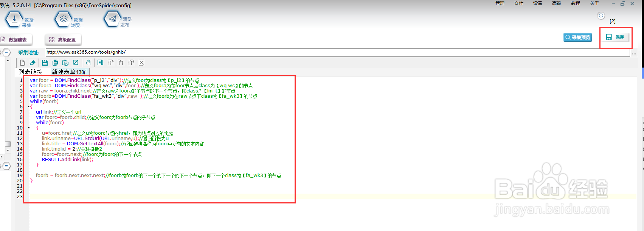
Task: Open 高级配置 advanced configuration
Action: point(63,40)
